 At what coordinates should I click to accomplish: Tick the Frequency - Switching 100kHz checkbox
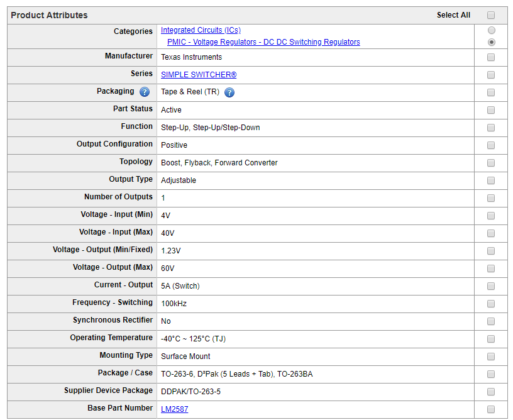point(491,304)
